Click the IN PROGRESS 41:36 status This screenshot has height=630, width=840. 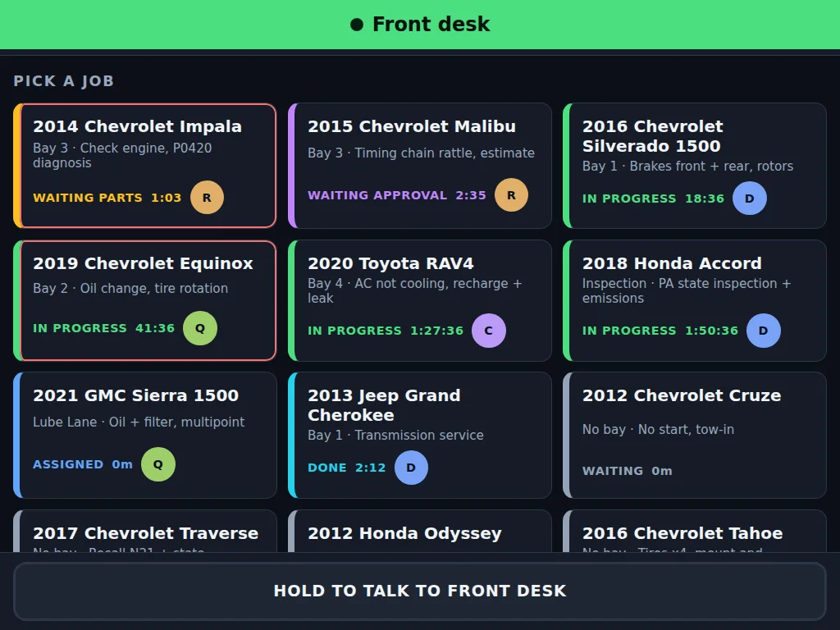tap(104, 328)
